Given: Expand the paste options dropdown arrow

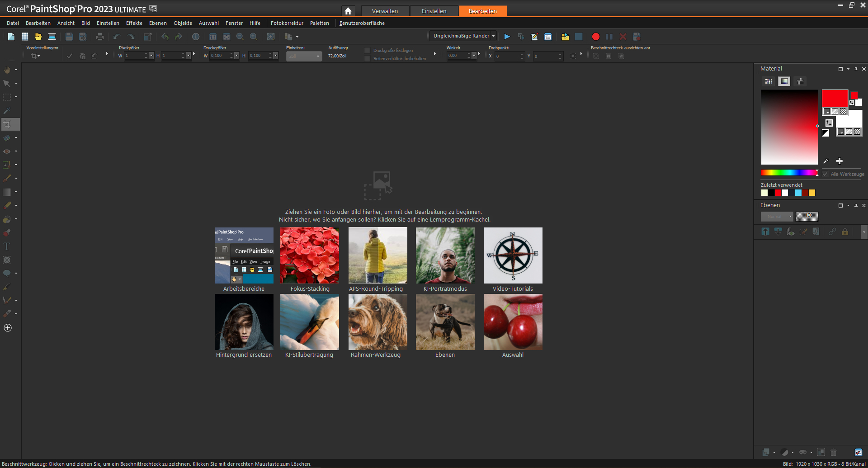Looking at the screenshot, I should [x=297, y=37].
